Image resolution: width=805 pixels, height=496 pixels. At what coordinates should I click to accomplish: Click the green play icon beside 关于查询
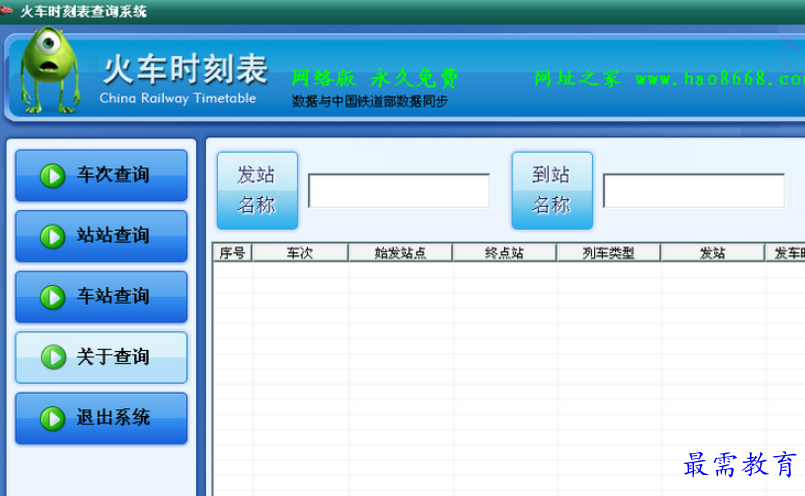[53, 357]
